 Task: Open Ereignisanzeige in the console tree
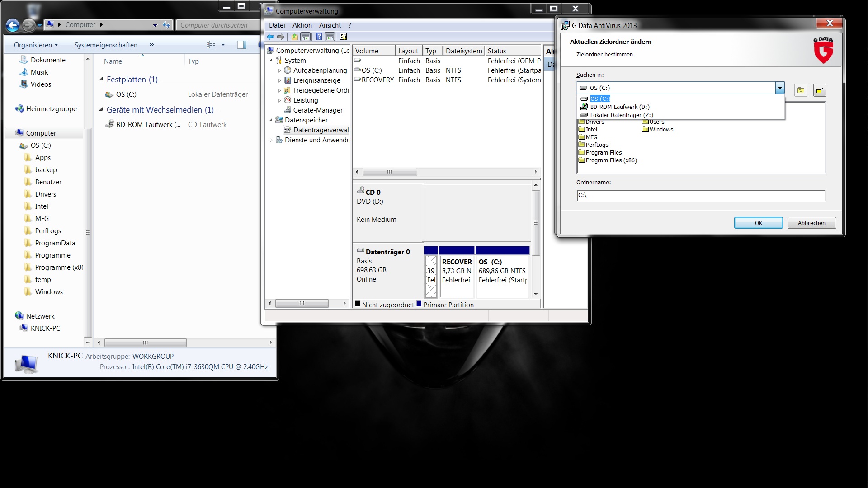[x=316, y=80]
